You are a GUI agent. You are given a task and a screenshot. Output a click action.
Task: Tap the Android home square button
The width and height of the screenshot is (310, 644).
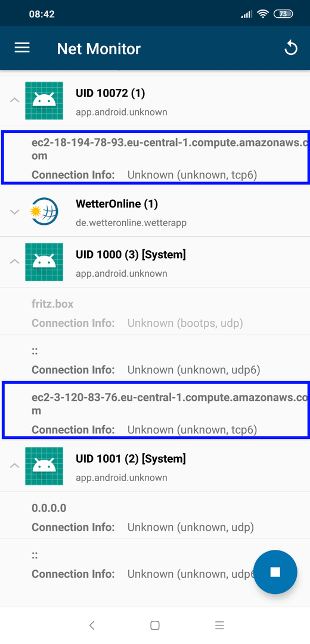[155, 625]
